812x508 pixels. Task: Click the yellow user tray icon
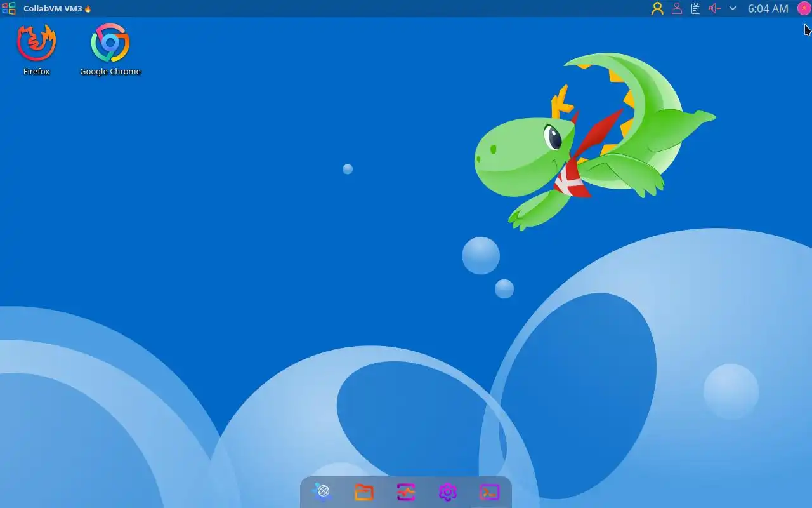point(657,8)
